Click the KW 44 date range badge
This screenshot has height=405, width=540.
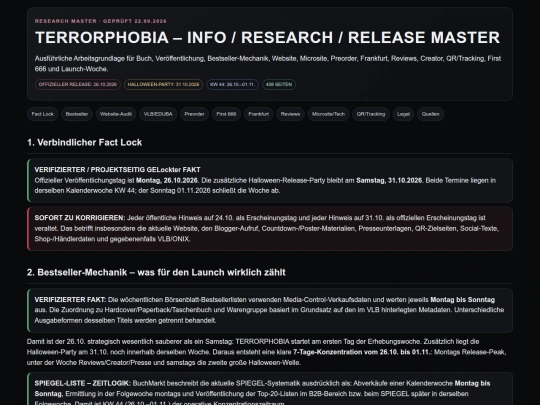[x=232, y=84]
